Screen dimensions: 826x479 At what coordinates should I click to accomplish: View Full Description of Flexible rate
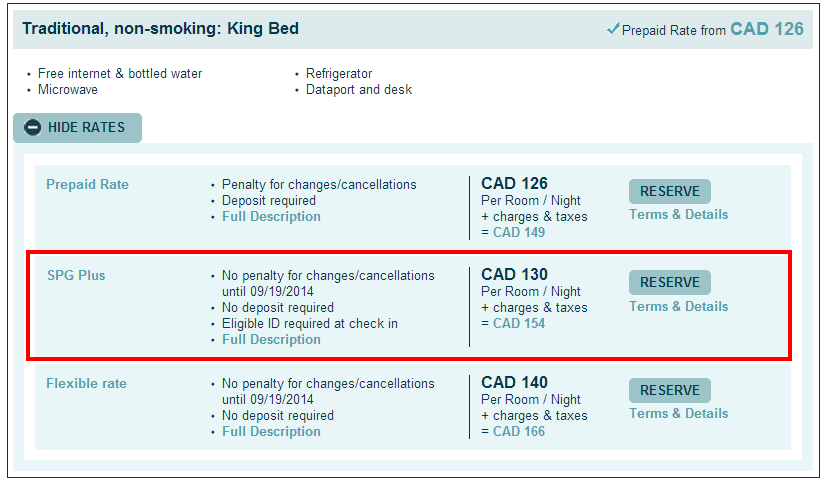coord(271,432)
